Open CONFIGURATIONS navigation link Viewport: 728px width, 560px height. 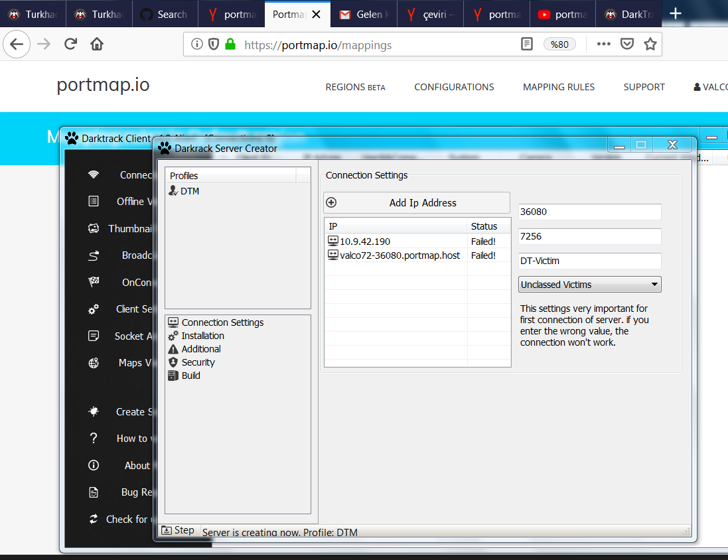(454, 88)
